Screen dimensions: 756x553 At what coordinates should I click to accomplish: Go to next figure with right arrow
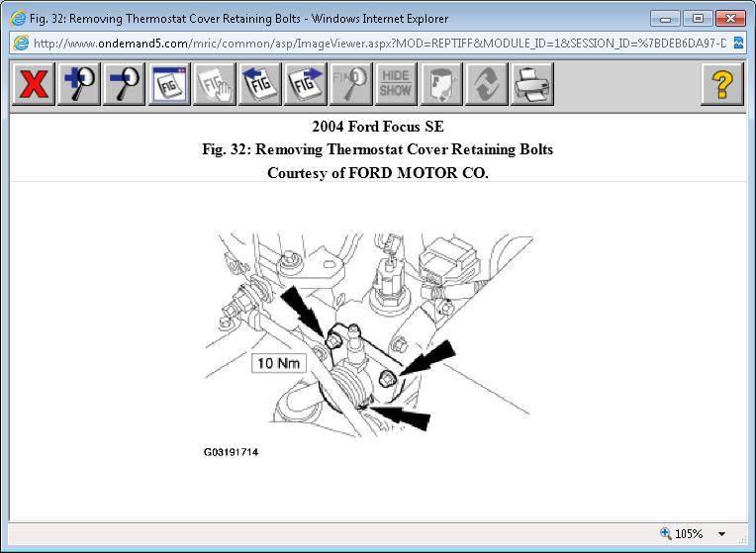point(305,84)
